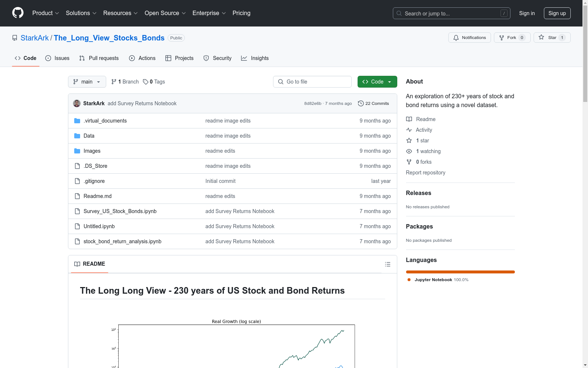
Task: Click the book icon beside Readme link
Action: pyautogui.click(x=409, y=119)
